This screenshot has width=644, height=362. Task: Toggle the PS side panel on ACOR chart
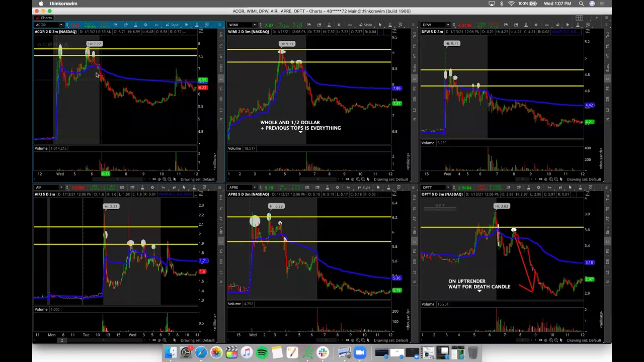click(x=221, y=89)
